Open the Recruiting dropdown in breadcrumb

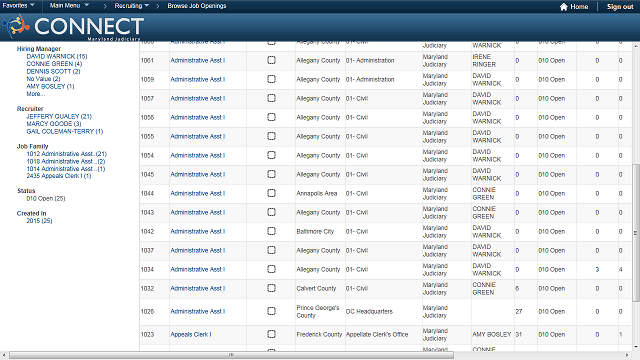(x=131, y=6)
